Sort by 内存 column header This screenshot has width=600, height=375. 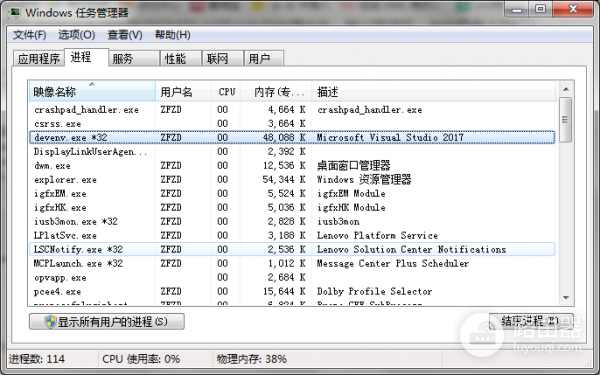276,91
